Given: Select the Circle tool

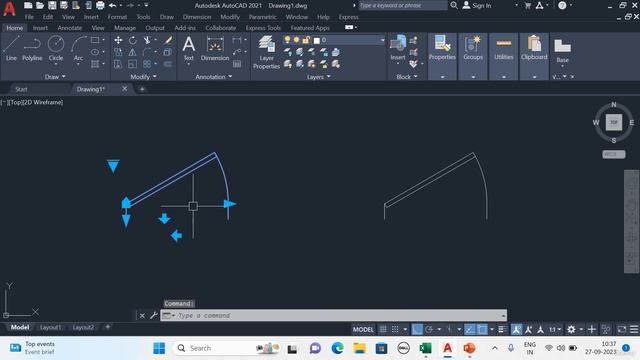Looking at the screenshot, I should pos(56,48).
